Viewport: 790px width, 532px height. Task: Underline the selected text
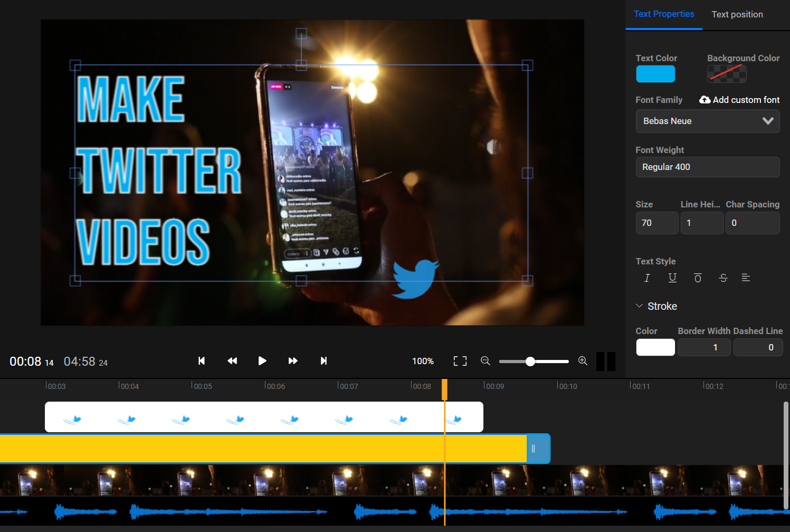click(x=672, y=278)
